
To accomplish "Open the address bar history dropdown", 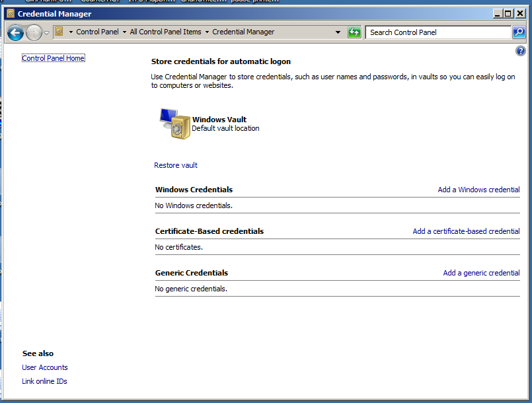I will tap(338, 32).
